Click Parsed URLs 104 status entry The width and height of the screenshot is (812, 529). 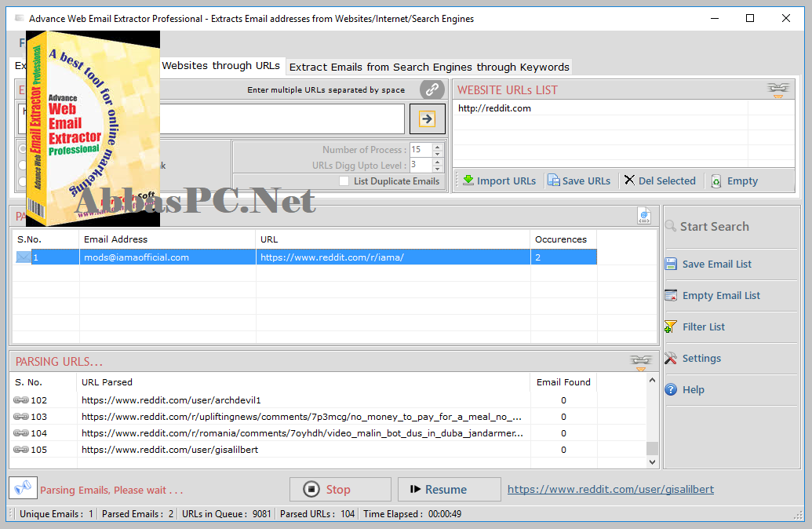[317, 514]
